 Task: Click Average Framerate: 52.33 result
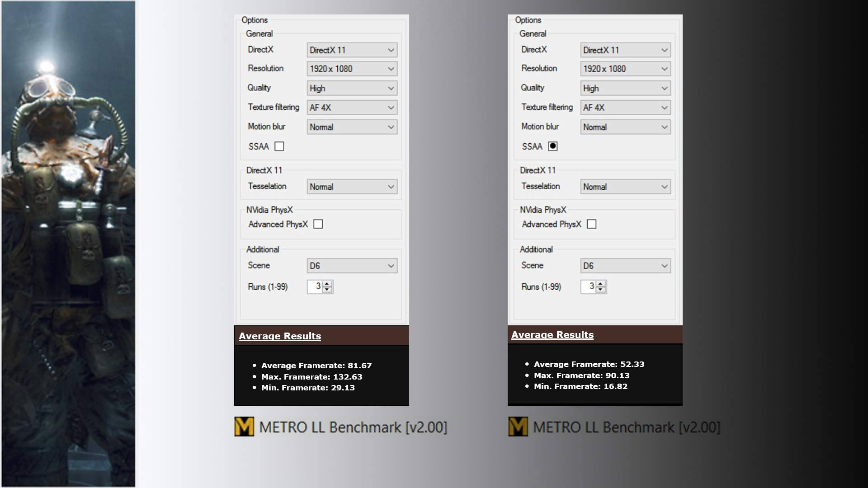click(x=589, y=364)
